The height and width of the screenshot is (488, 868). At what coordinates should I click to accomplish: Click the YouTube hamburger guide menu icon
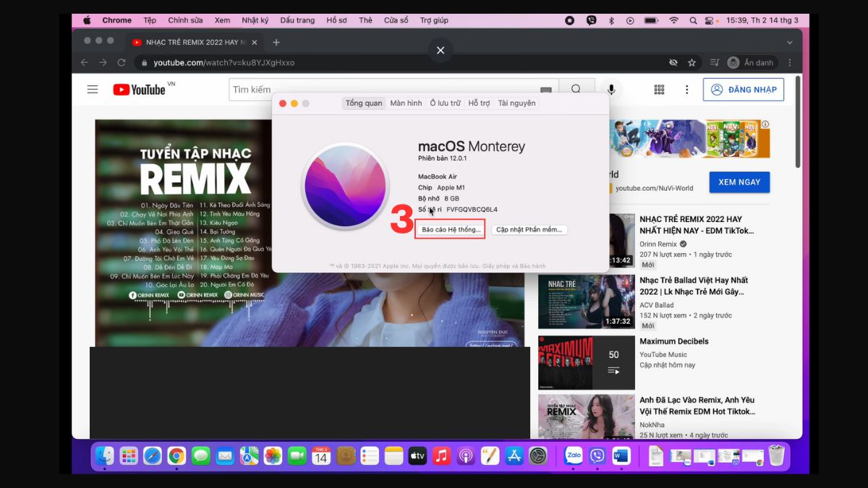pyautogui.click(x=93, y=90)
